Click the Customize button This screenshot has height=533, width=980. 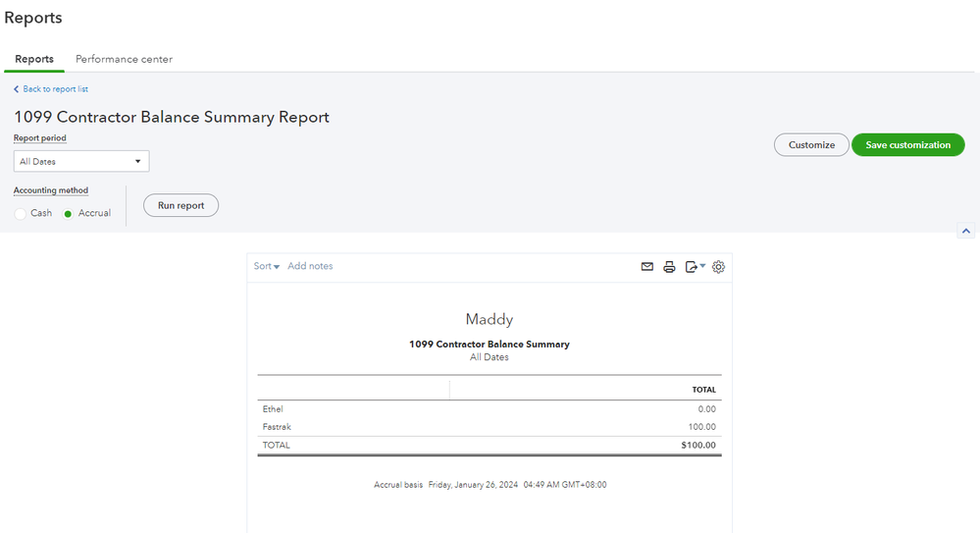tap(811, 144)
